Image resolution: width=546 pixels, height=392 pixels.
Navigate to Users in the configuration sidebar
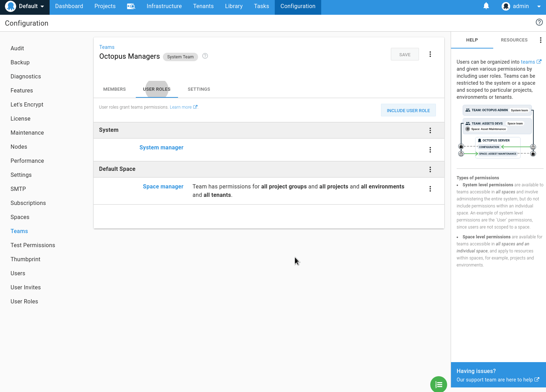(18, 273)
